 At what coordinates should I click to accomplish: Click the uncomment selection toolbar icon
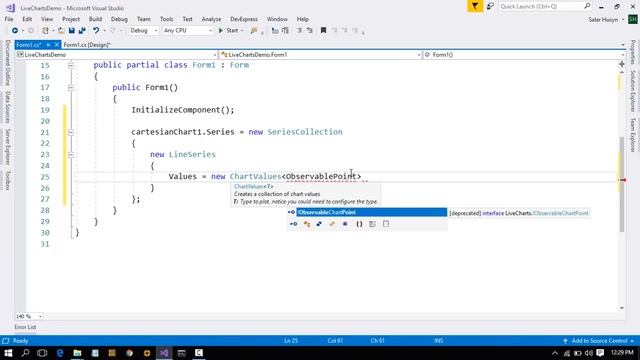(x=310, y=31)
